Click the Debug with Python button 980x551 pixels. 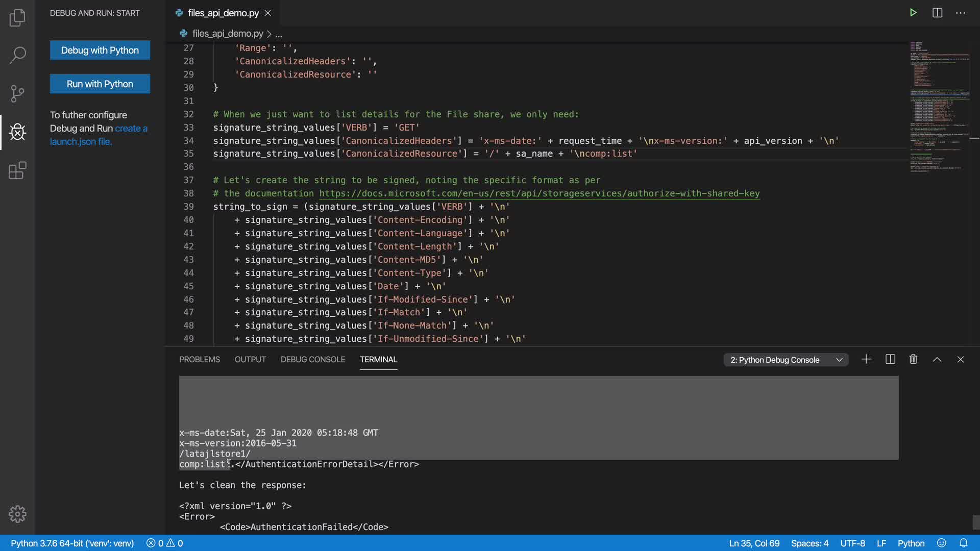click(100, 50)
